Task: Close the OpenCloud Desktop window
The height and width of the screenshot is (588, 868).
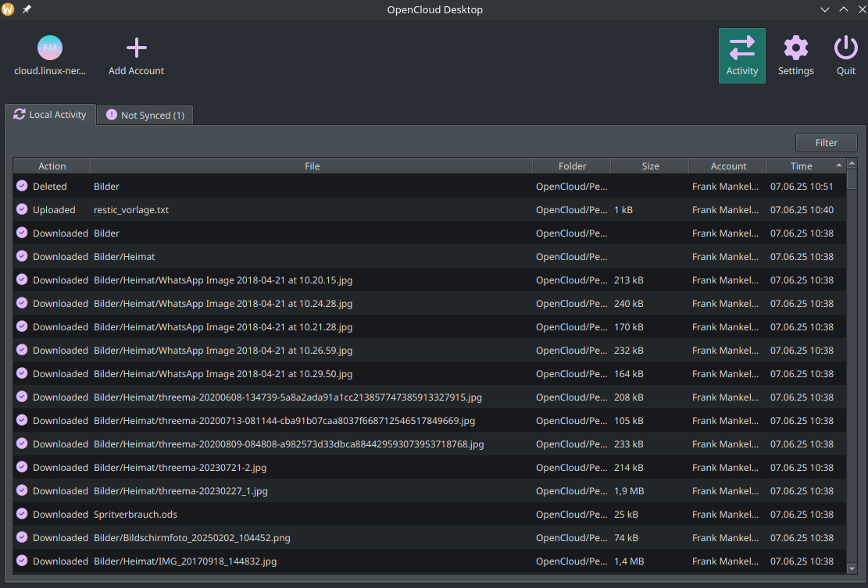Action: 862,9
